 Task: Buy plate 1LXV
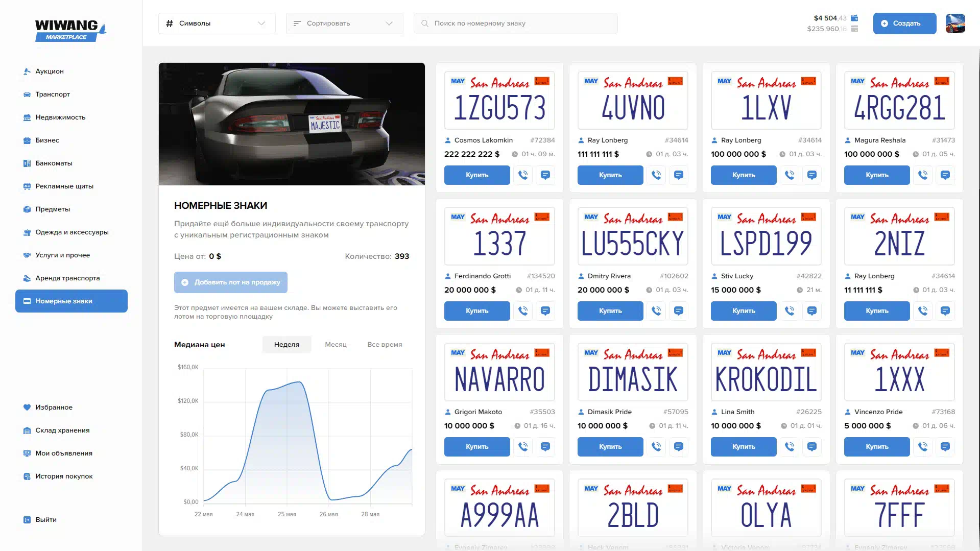click(744, 175)
